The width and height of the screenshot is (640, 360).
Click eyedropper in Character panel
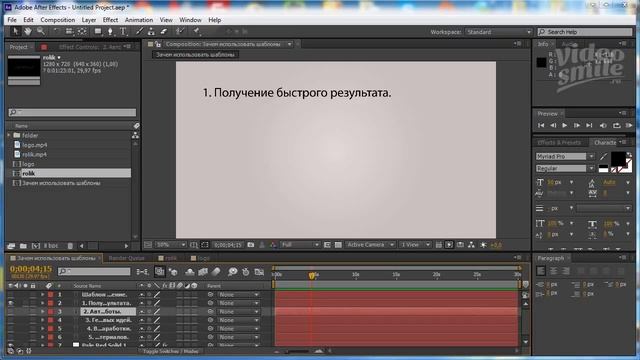(603, 156)
